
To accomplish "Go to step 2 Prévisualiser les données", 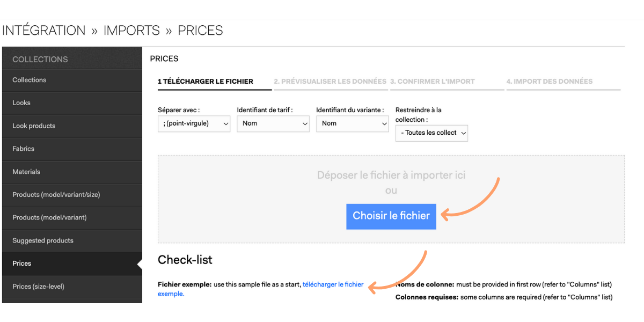I will pyautogui.click(x=330, y=82).
